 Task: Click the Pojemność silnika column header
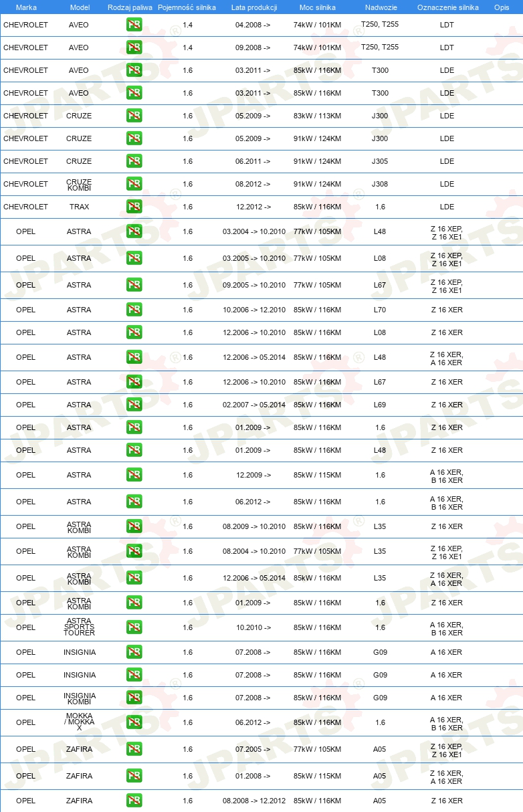pyautogui.click(x=187, y=7)
